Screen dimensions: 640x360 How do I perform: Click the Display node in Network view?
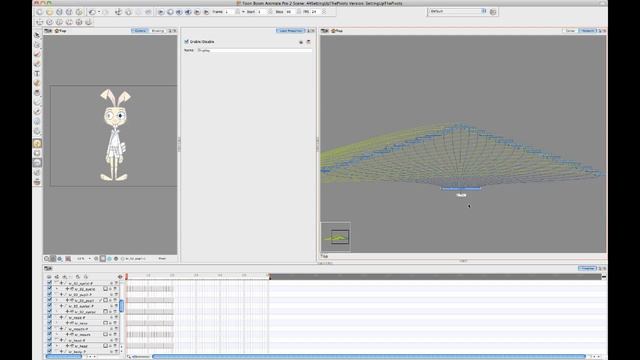[461, 189]
